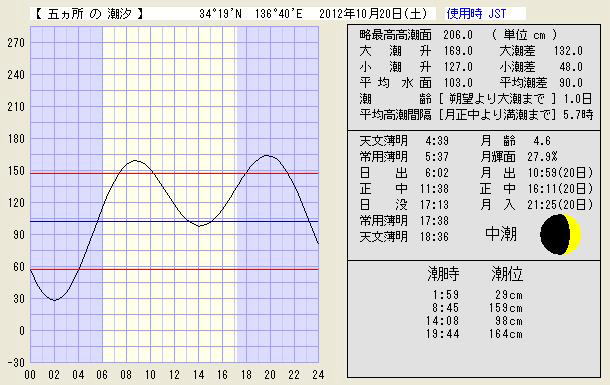The width and height of the screenshot is (610, 385).
Task: Click the 日没 time 17:13
Action: click(434, 205)
